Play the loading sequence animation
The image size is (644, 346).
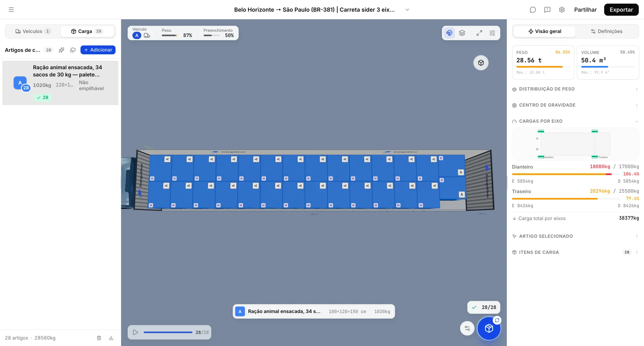(x=136, y=332)
